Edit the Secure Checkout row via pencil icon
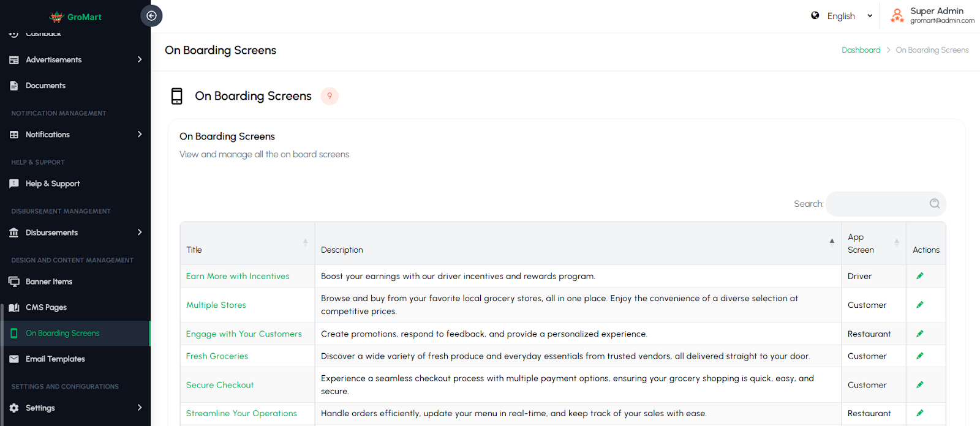The height and width of the screenshot is (426, 980). (919, 384)
